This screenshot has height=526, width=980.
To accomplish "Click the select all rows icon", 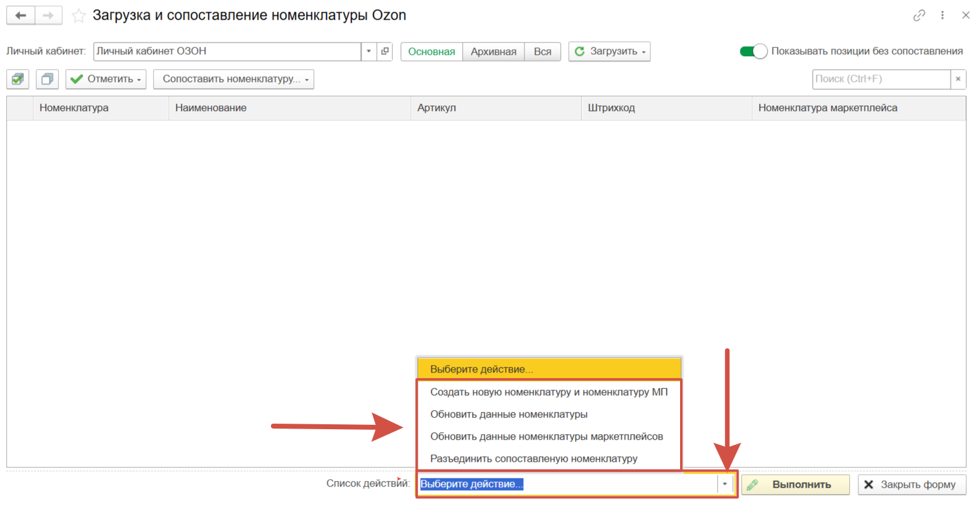I will click(x=18, y=79).
